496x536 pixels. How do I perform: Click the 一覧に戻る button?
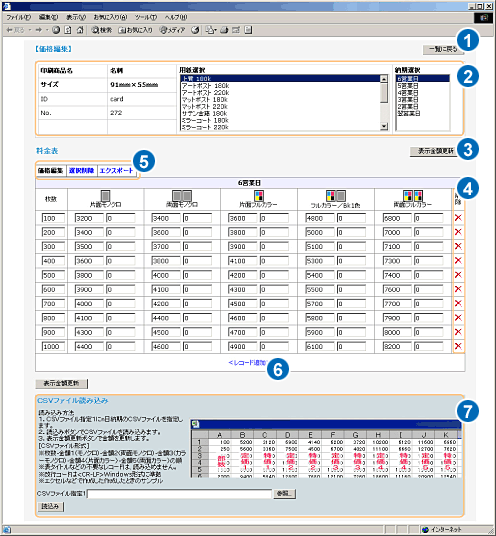pyautogui.click(x=443, y=49)
